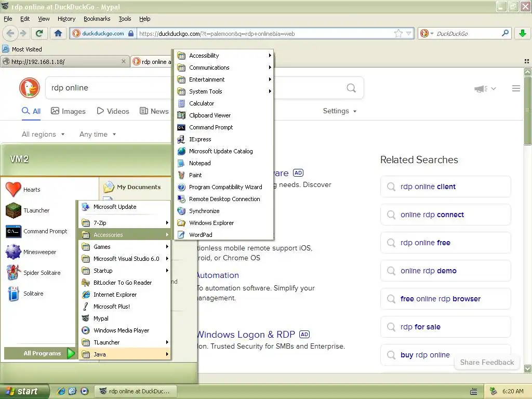532x399 pixels.
Task: Launch Microsoft Plus!
Action: [125, 307]
